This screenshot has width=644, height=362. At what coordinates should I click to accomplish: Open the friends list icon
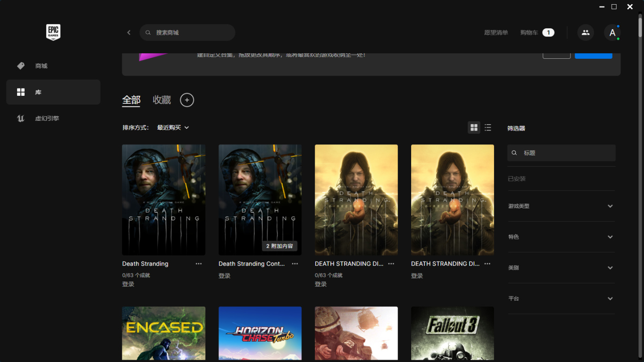point(585,32)
